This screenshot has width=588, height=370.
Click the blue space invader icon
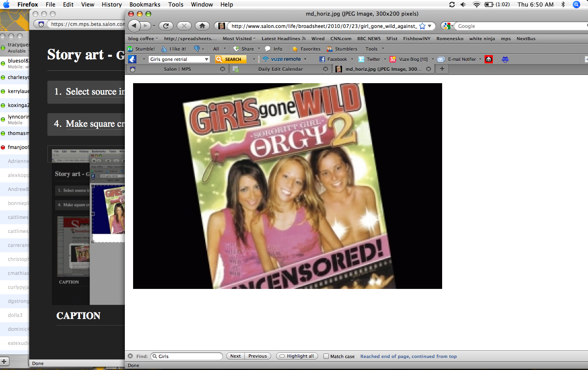coord(505,59)
